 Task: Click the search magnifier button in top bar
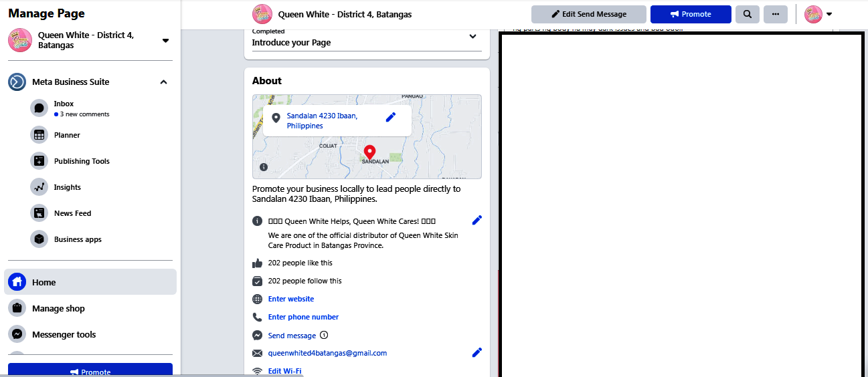click(x=748, y=14)
